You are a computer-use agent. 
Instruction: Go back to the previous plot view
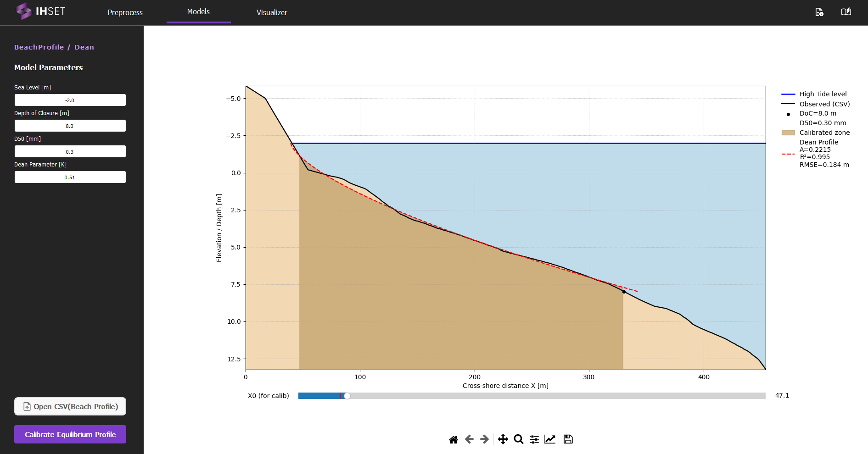pyautogui.click(x=469, y=439)
